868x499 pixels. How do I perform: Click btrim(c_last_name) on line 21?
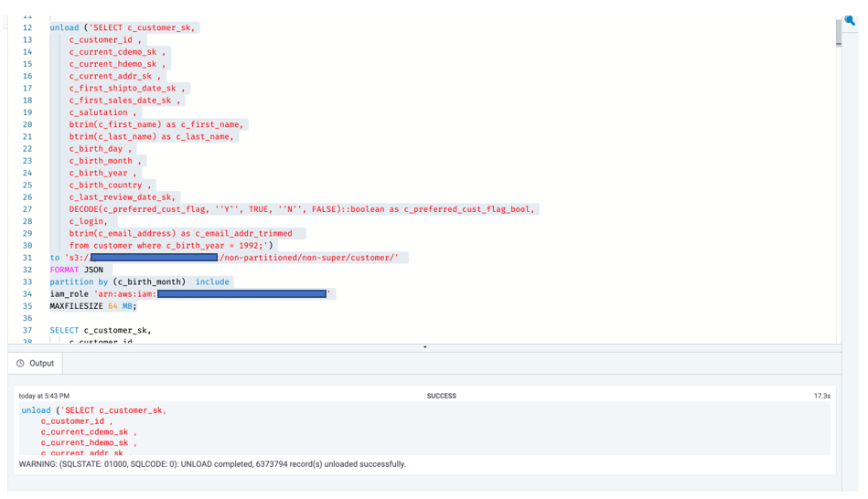[113, 137]
